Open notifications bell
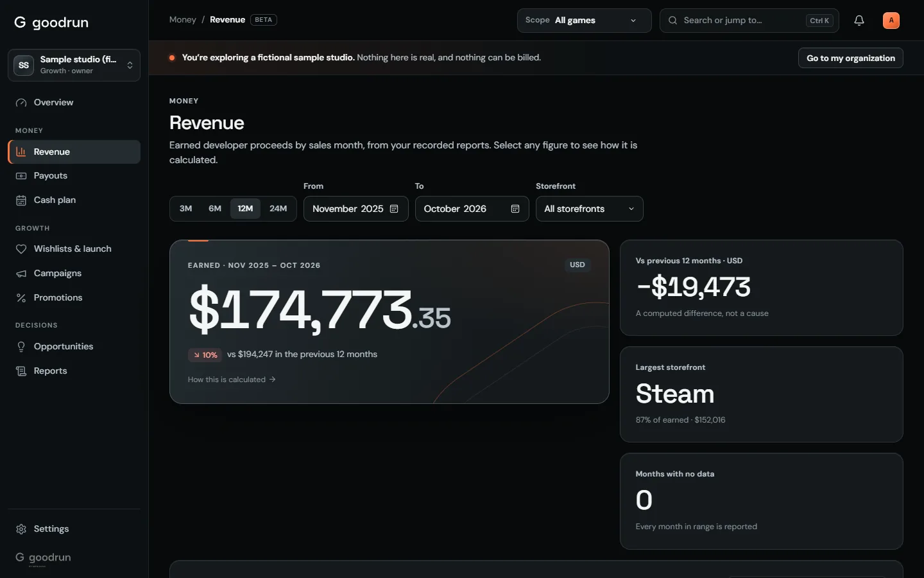This screenshot has height=578, width=924. pos(859,21)
